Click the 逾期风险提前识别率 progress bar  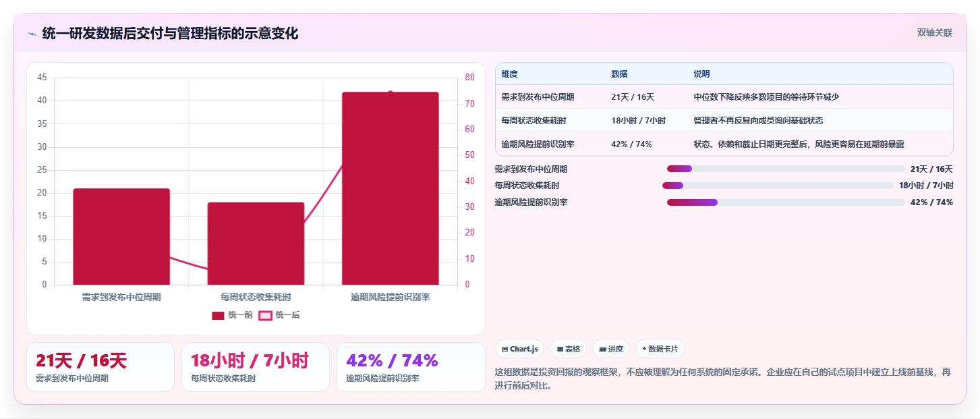click(x=786, y=202)
